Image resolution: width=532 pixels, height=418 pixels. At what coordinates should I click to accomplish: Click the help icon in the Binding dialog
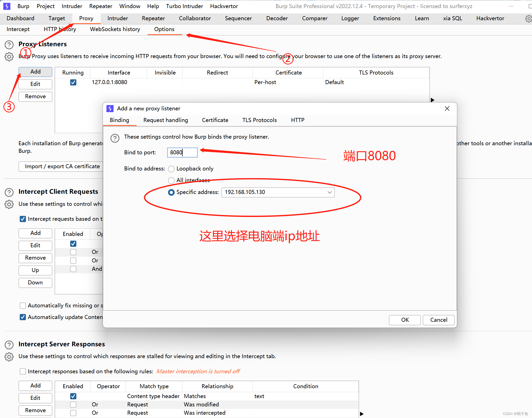115,138
